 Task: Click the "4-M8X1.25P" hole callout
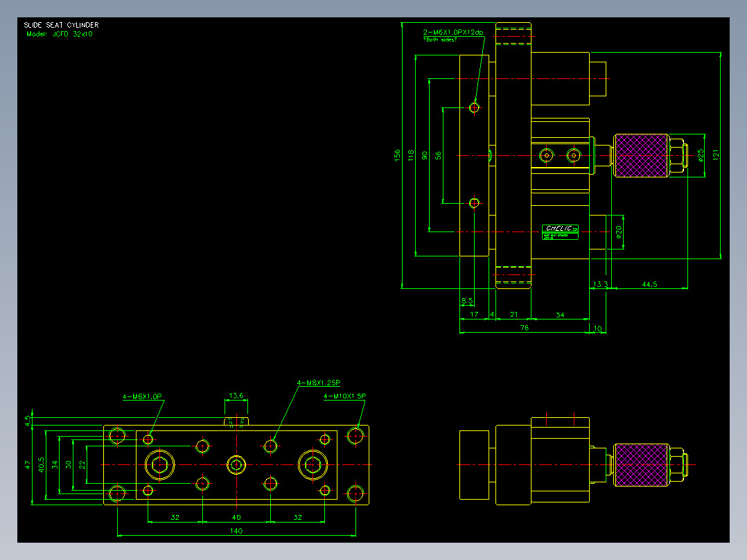[319, 383]
